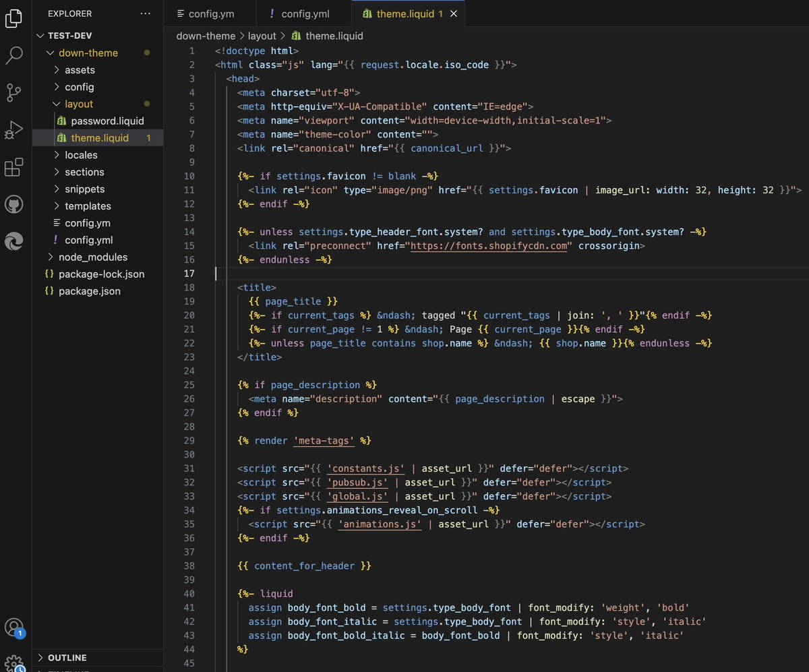The width and height of the screenshot is (809, 672).
Task: Switch to the config.yml tab
Action: tap(303, 13)
